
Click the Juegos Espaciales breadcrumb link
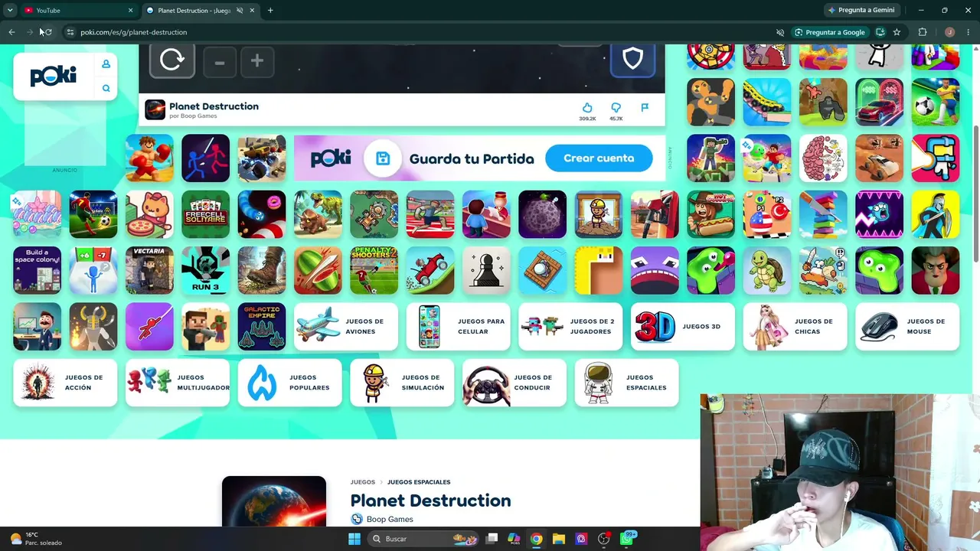[x=419, y=482]
